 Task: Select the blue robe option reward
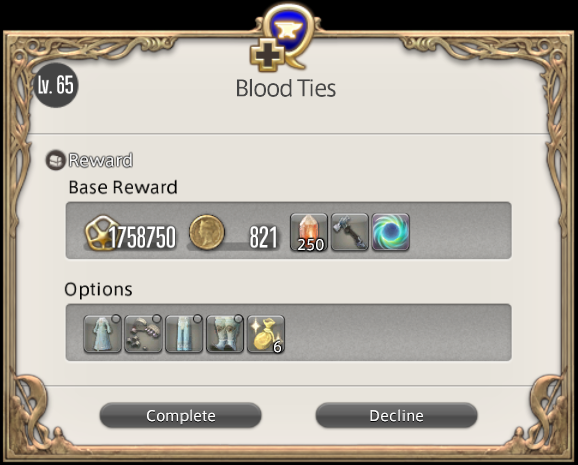point(102,334)
